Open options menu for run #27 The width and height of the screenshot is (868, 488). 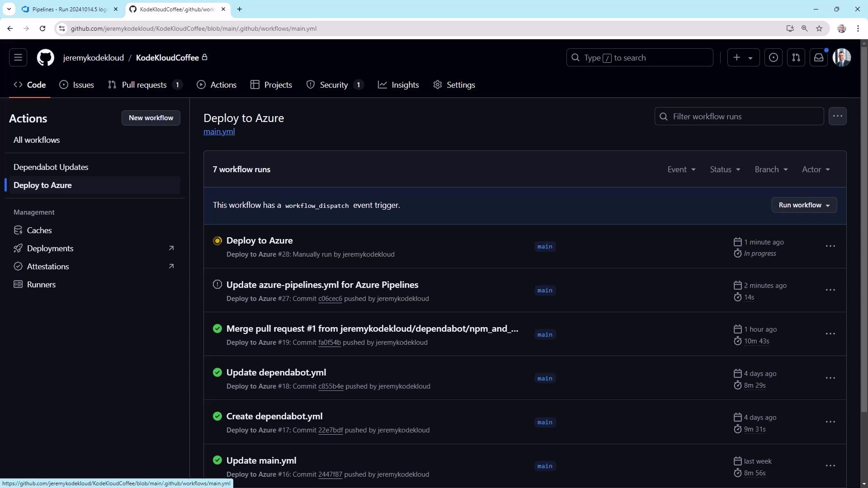point(830,290)
